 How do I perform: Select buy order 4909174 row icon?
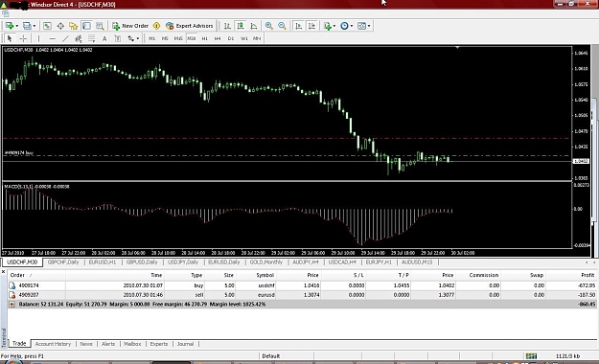(x=12, y=285)
